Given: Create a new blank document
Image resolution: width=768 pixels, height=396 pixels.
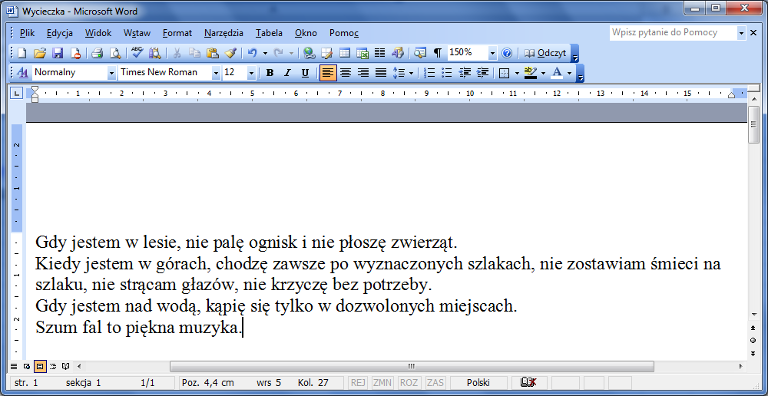Looking at the screenshot, I should point(22,53).
